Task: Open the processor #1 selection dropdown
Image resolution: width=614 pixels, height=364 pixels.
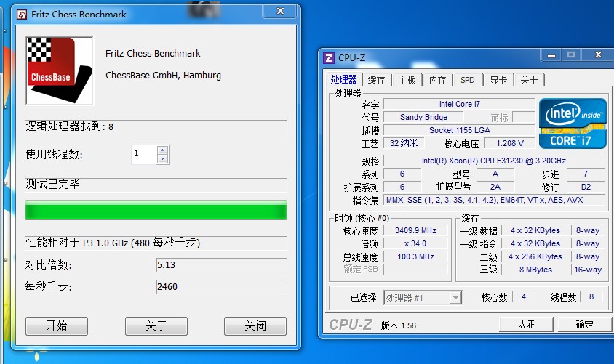Action: pos(455,298)
